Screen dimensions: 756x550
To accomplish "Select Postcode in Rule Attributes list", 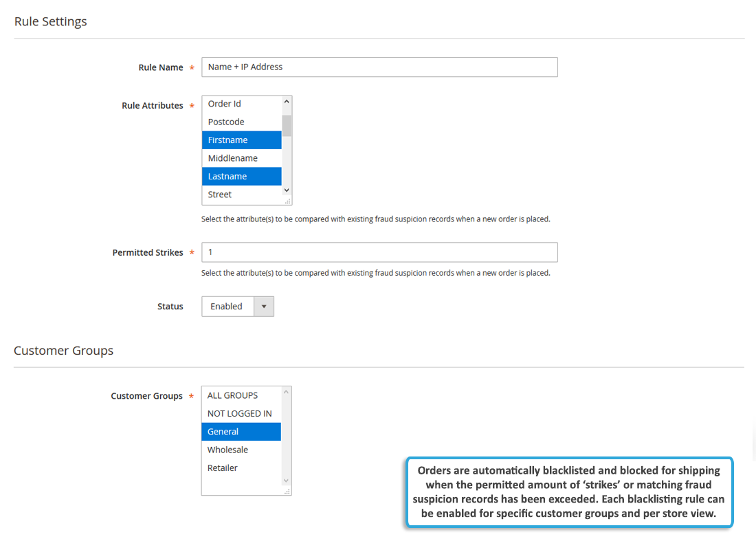I will point(241,122).
